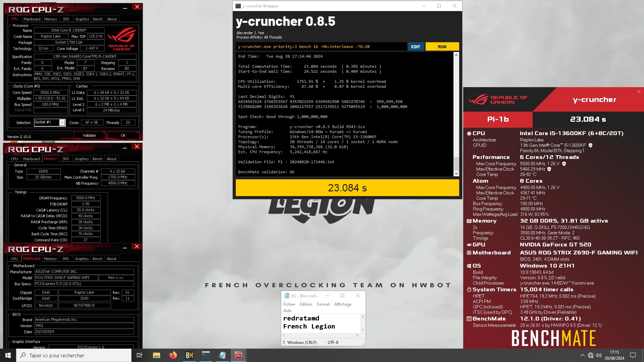Open Bench tab in middle CPU-Z window
The height and width of the screenshot is (362, 644).
pos(98,159)
